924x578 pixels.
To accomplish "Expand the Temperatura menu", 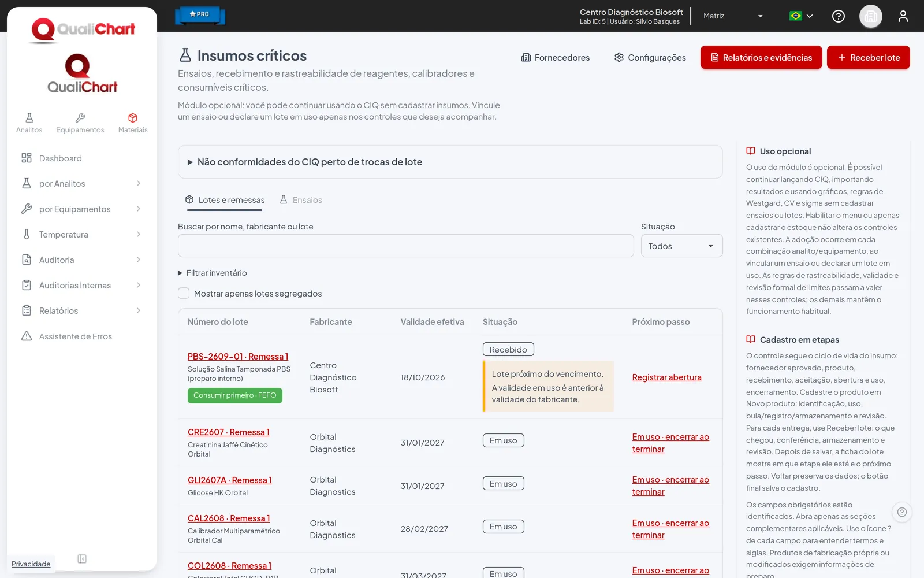I will pyautogui.click(x=81, y=235).
